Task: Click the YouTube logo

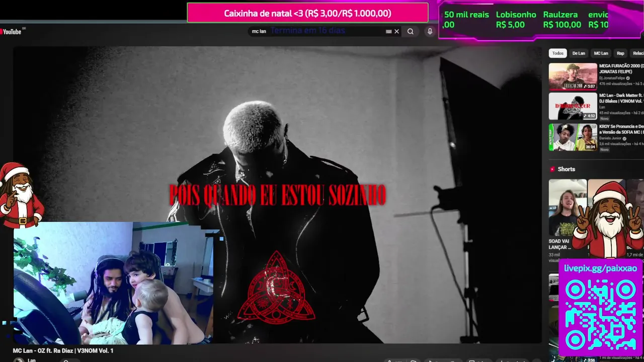Action: [x=11, y=32]
